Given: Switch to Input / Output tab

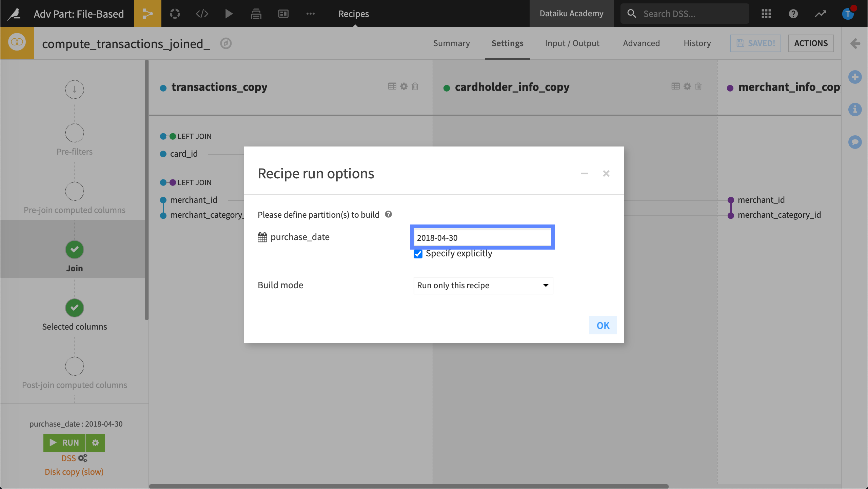Looking at the screenshot, I should [572, 43].
